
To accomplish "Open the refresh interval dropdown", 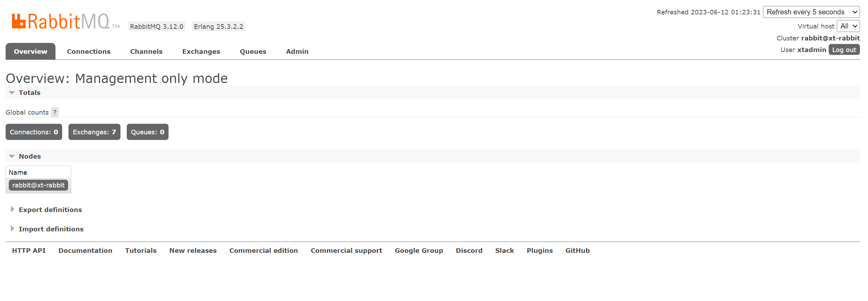I will point(811,12).
